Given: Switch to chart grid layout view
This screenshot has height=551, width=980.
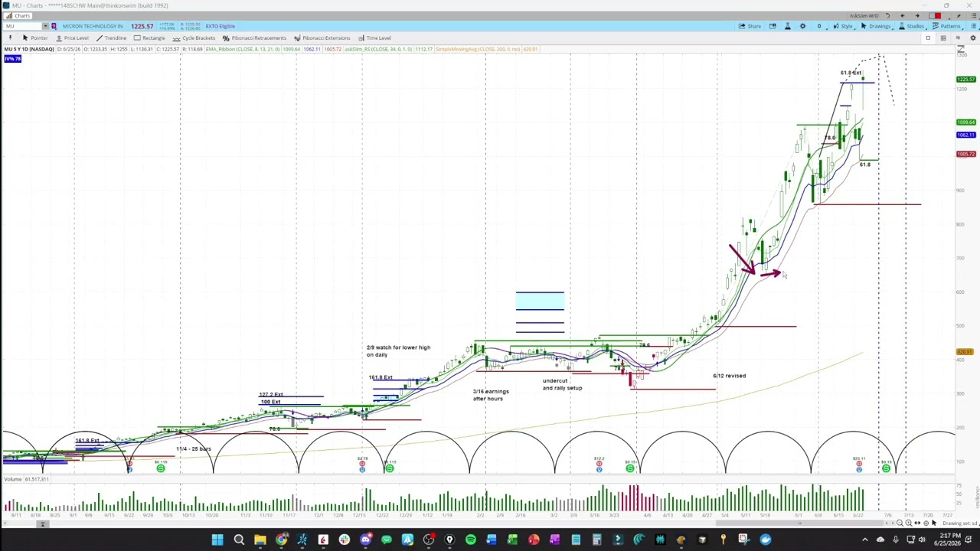Looking at the screenshot, I should (943, 37).
